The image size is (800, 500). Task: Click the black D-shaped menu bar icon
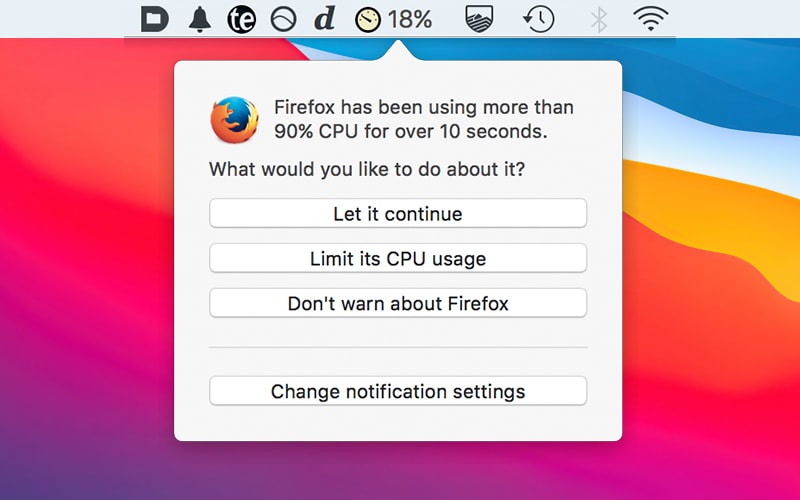155,19
